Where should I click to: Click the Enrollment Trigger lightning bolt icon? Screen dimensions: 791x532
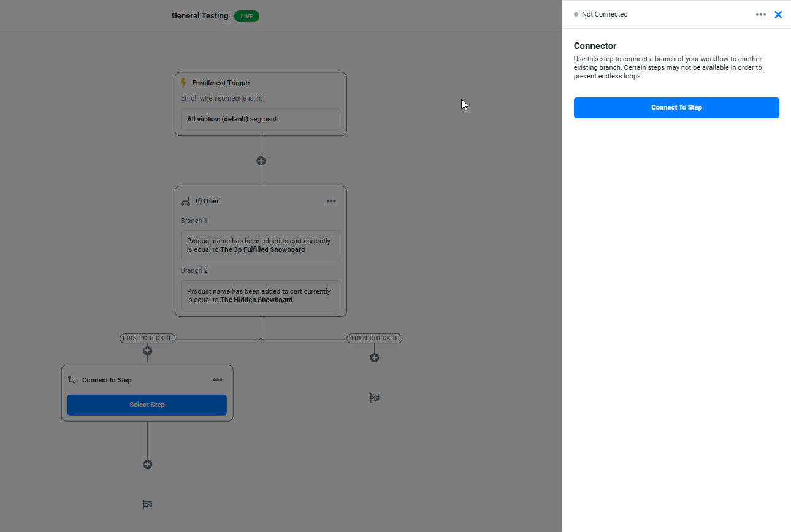coord(183,83)
